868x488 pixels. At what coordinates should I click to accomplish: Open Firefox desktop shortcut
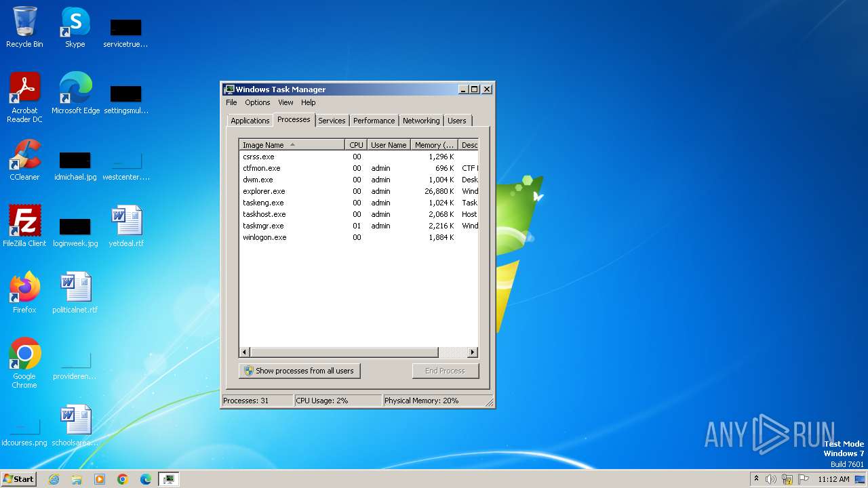click(24, 292)
